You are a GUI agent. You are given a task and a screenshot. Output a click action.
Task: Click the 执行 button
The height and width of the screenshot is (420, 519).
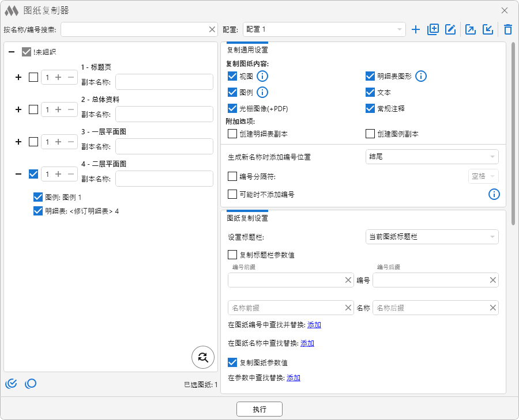259,409
